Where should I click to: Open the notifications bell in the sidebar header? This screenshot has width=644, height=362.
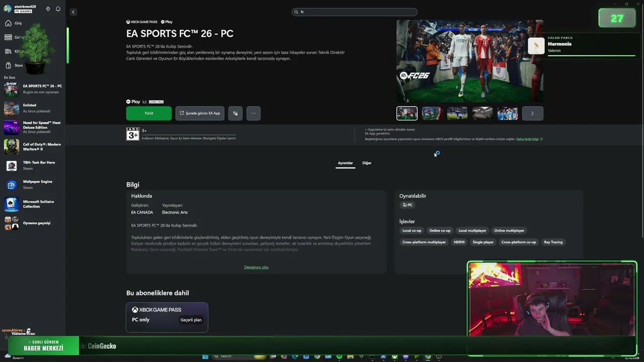coord(58,9)
